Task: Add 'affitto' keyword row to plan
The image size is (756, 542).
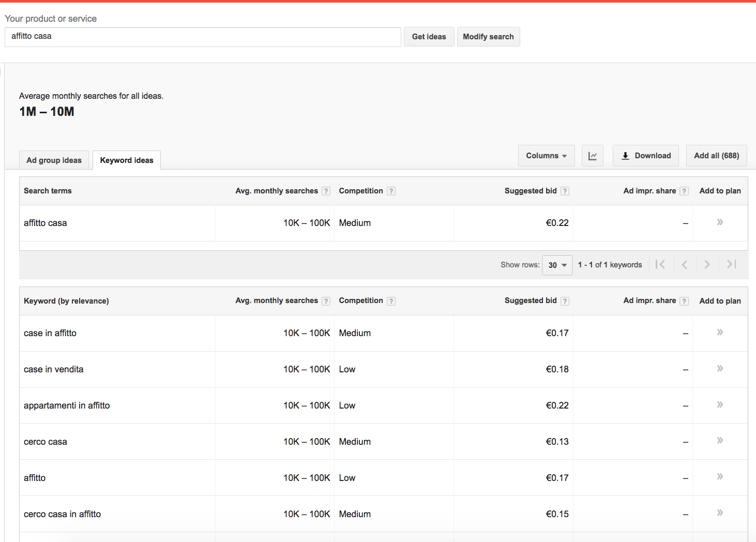Action: click(720, 476)
